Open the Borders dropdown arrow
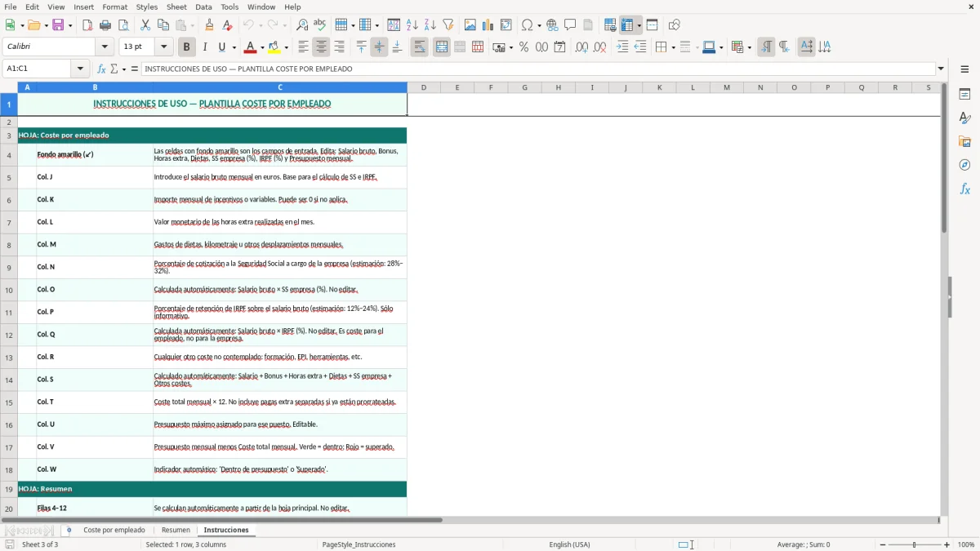The width and height of the screenshot is (980, 551). (672, 47)
